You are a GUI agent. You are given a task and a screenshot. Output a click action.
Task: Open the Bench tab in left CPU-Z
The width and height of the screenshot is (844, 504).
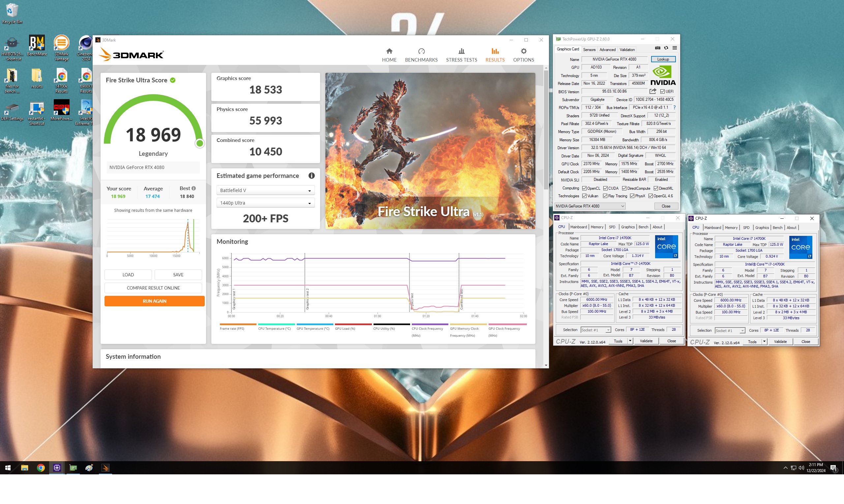tap(643, 227)
